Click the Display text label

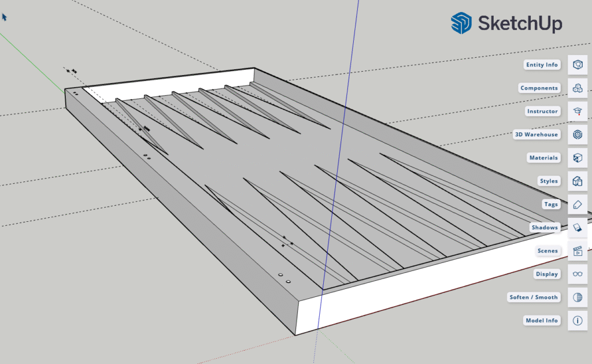click(x=546, y=274)
